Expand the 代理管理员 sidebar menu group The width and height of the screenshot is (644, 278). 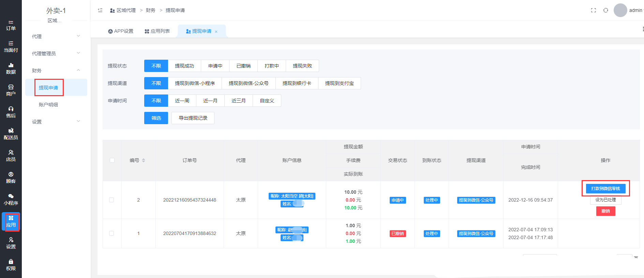(x=56, y=53)
